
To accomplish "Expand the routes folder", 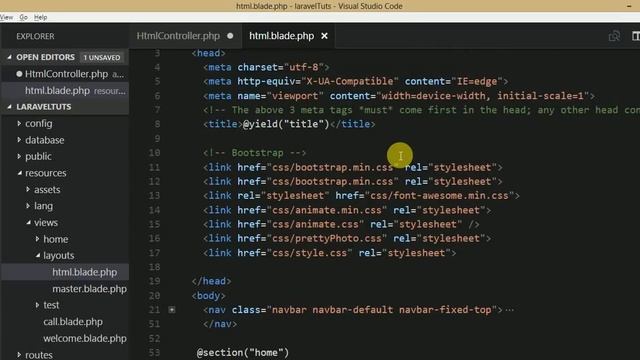I will [19, 355].
